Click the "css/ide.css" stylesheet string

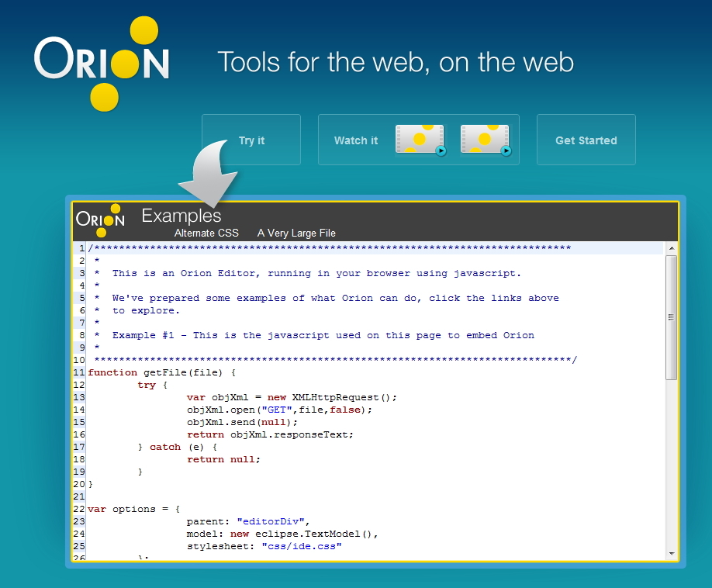[x=302, y=546]
